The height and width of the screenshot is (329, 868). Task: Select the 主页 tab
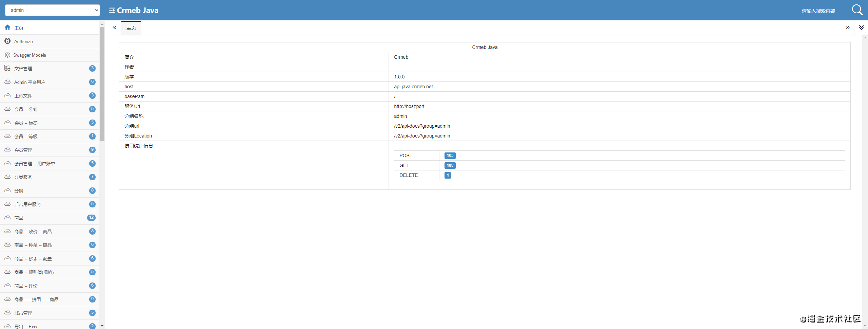131,28
